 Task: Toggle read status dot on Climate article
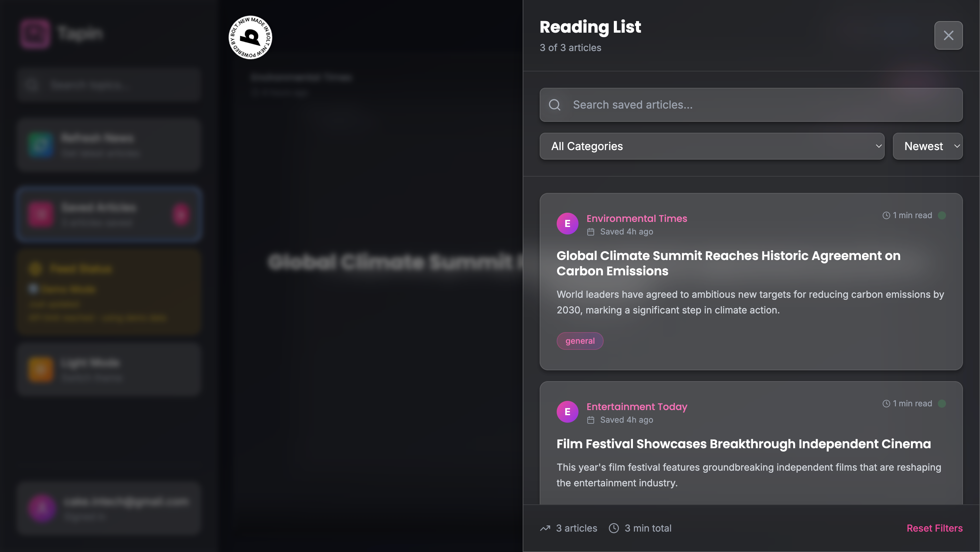942,215
